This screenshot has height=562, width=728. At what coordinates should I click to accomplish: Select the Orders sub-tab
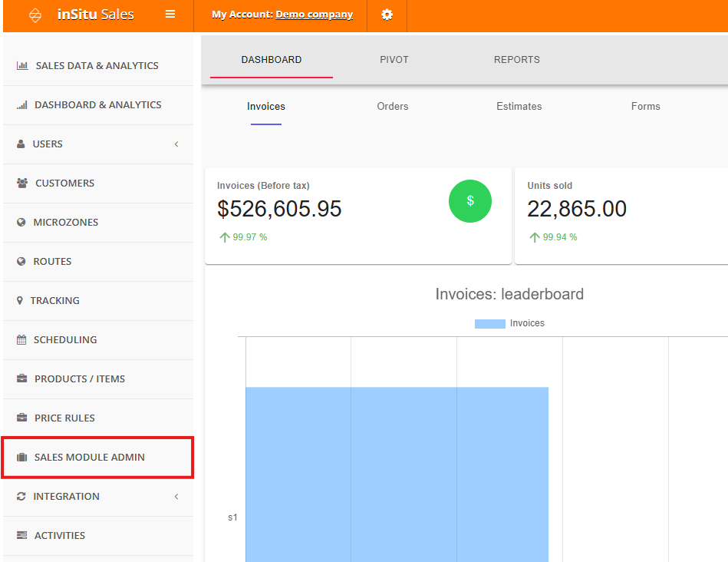(393, 107)
